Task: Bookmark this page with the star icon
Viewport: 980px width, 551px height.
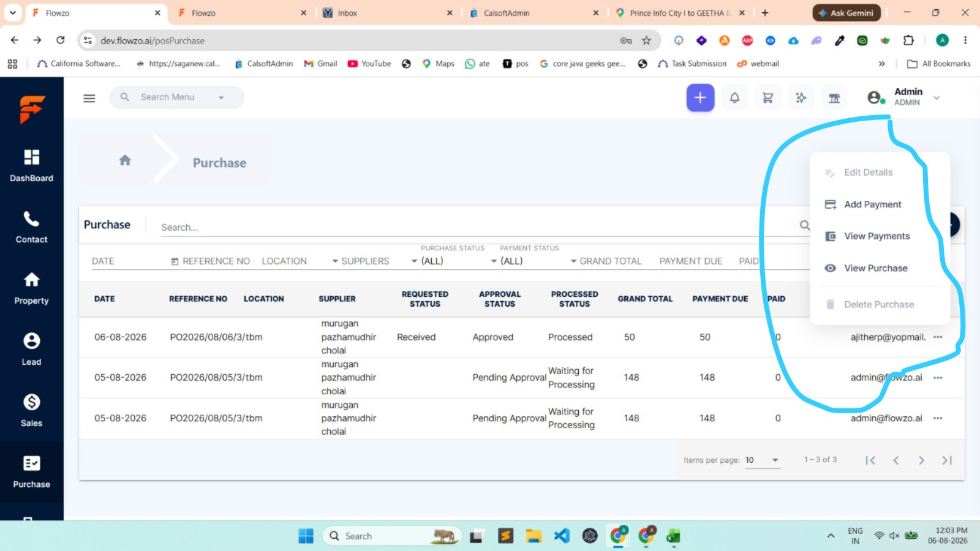Action: [x=646, y=40]
